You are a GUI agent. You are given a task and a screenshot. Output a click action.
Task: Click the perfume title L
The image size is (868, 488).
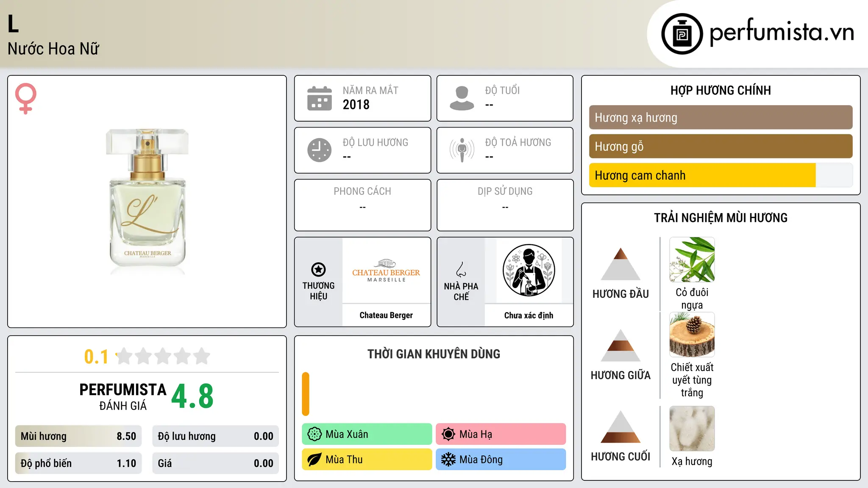coord(13,24)
